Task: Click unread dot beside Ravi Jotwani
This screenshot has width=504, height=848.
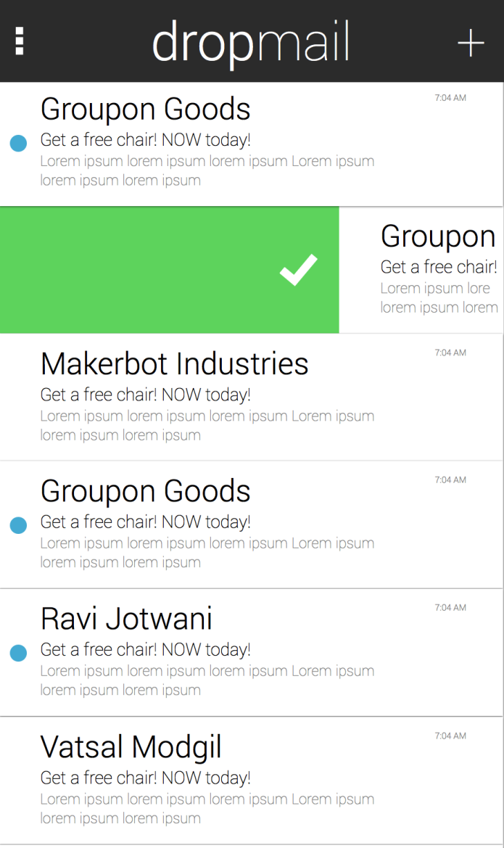Action: click(x=18, y=653)
